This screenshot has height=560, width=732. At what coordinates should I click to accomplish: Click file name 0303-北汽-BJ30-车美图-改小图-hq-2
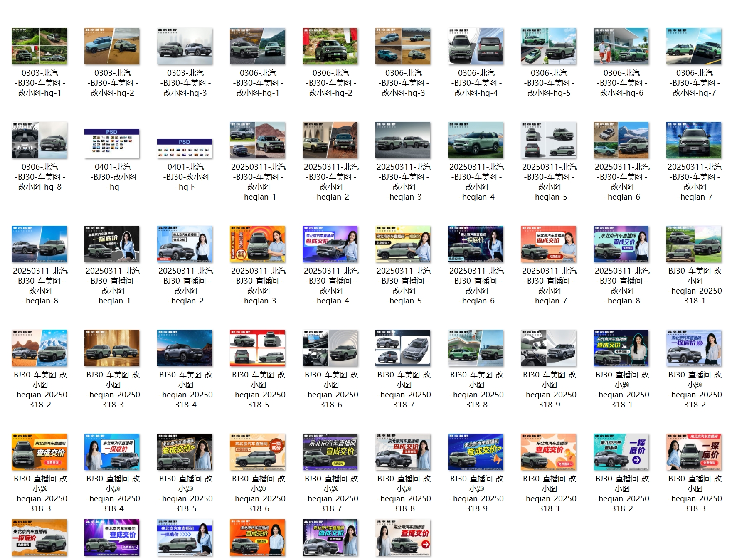pyautogui.click(x=113, y=83)
